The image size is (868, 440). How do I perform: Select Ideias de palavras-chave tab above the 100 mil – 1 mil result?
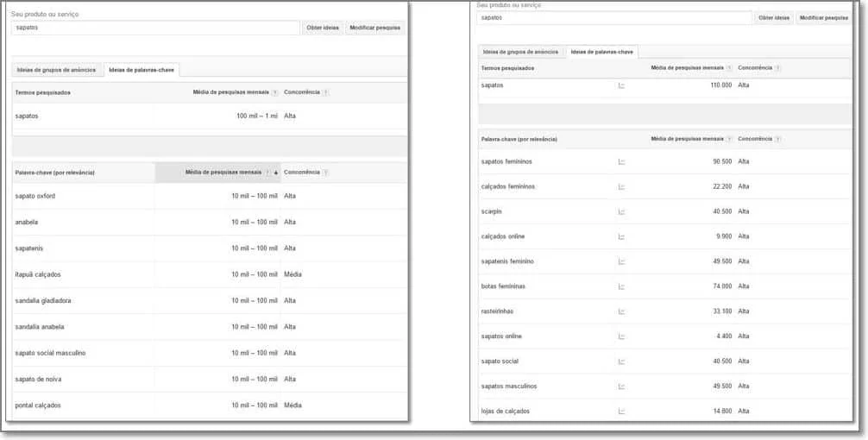pos(141,70)
